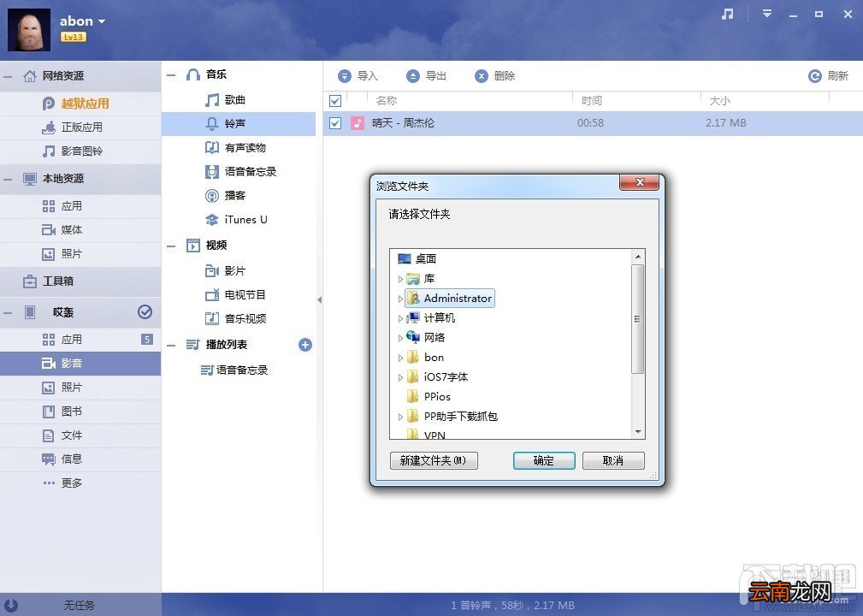Image resolution: width=863 pixels, height=616 pixels.
Task: Select 铃声 ringtones category
Action: tap(239, 124)
